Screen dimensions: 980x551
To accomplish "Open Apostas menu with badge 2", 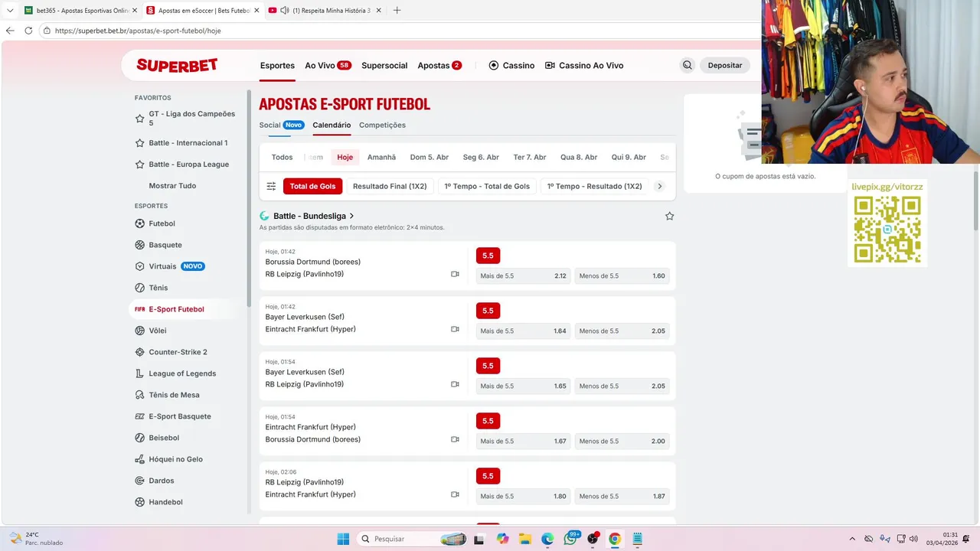I will 439,65.
